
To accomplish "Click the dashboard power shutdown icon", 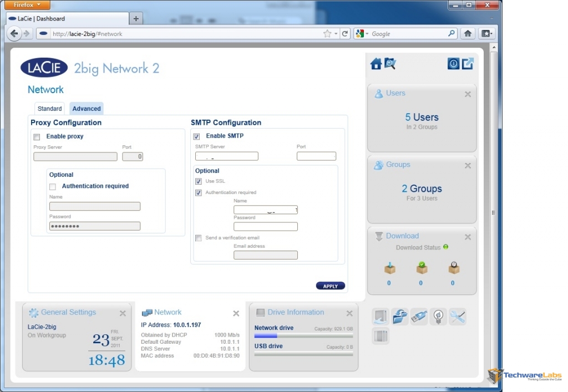I will point(453,64).
